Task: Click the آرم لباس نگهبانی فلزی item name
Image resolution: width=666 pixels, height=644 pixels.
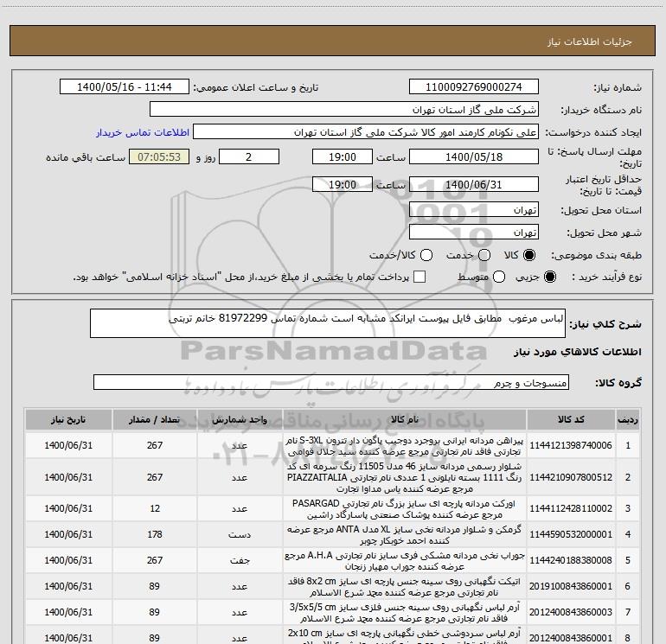Action: point(405,612)
